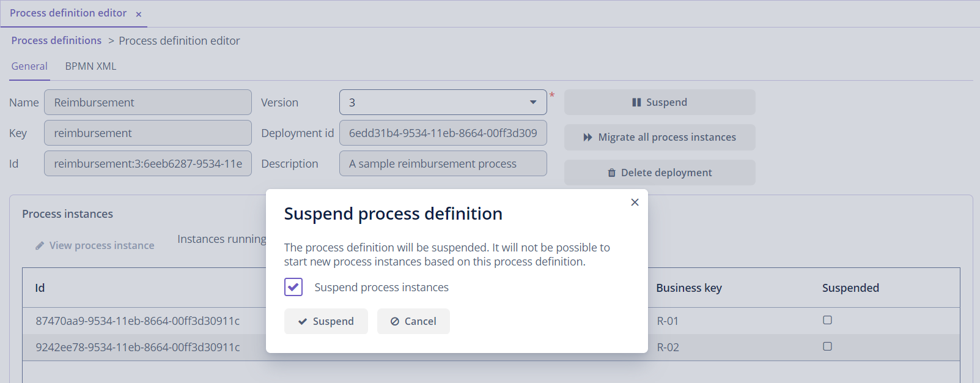This screenshot has width=980, height=383.
Task: Close the Suspend process definition dialog
Action: tap(635, 203)
